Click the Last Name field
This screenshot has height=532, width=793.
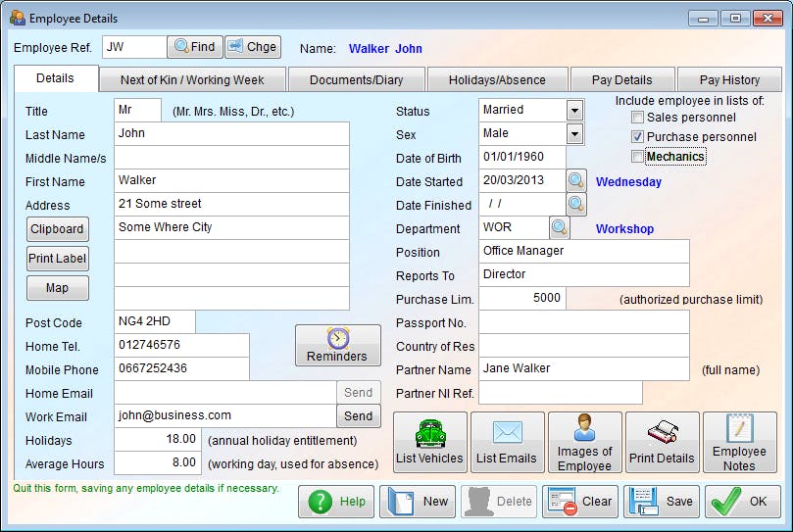pyautogui.click(x=231, y=133)
